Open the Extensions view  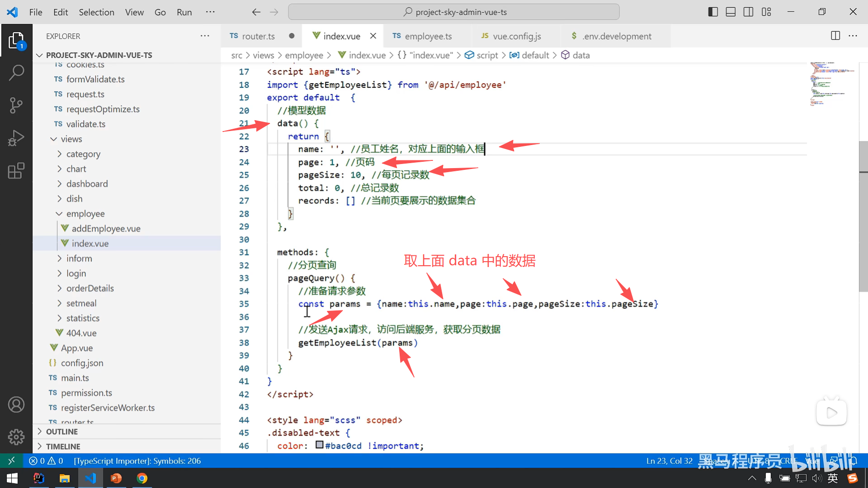[16, 171]
